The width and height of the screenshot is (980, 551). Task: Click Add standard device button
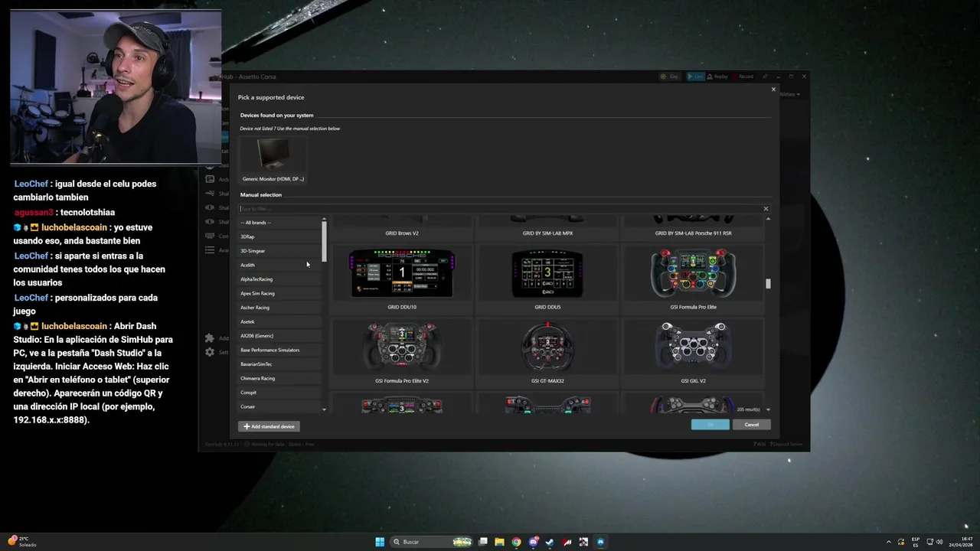269,426
